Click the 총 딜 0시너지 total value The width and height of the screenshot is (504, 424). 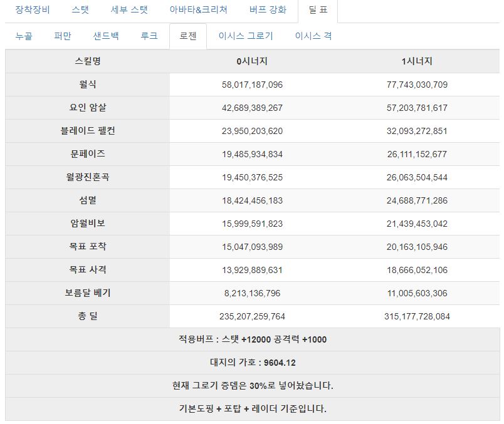tap(253, 316)
